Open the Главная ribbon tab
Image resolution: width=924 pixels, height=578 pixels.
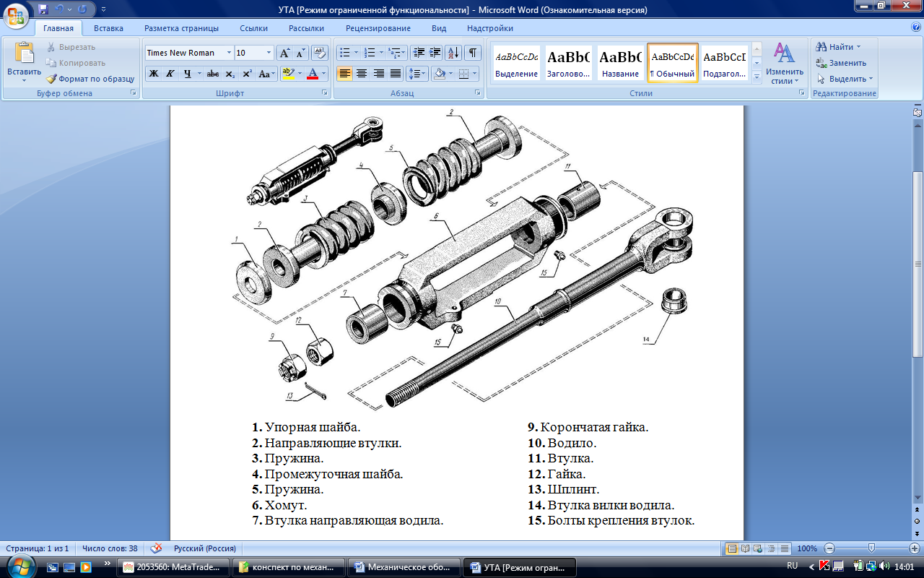(x=58, y=28)
